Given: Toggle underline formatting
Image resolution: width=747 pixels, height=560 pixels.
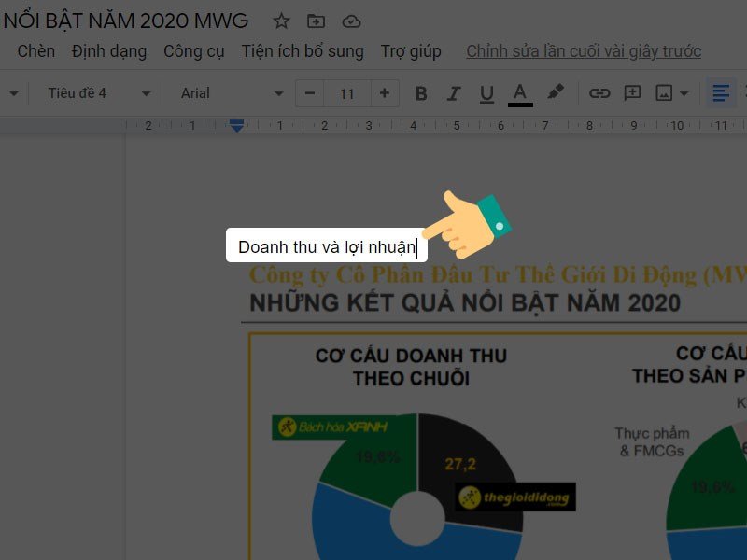Looking at the screenshot, I should (x=486, y=93).
